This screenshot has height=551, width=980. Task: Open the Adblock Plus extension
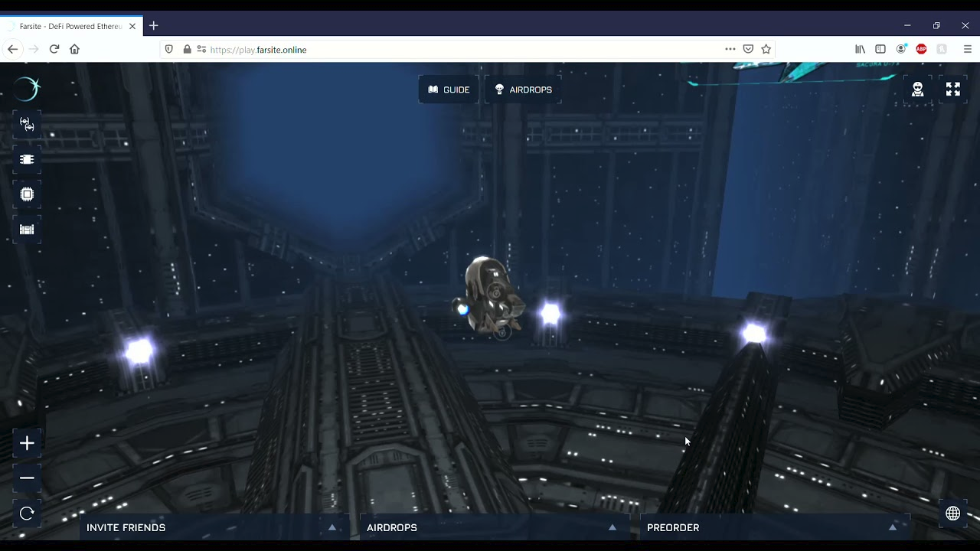(x=921, y=49)
